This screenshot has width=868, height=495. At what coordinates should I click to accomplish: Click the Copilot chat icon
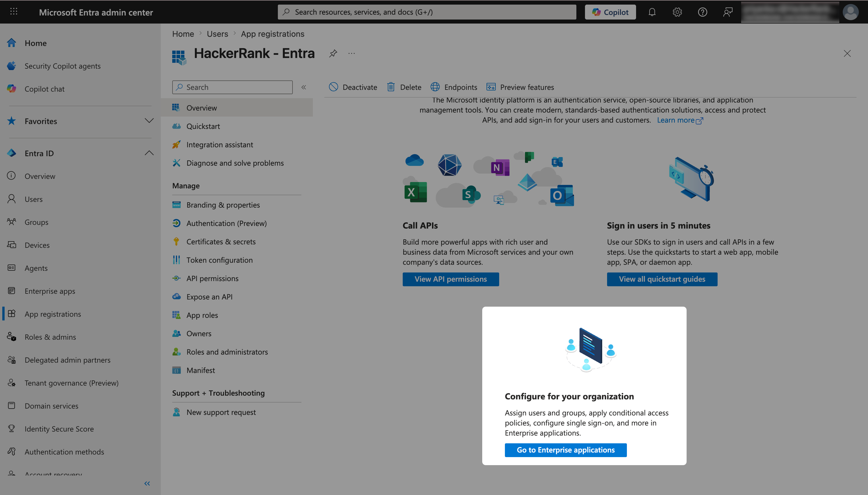pos(11,89)
